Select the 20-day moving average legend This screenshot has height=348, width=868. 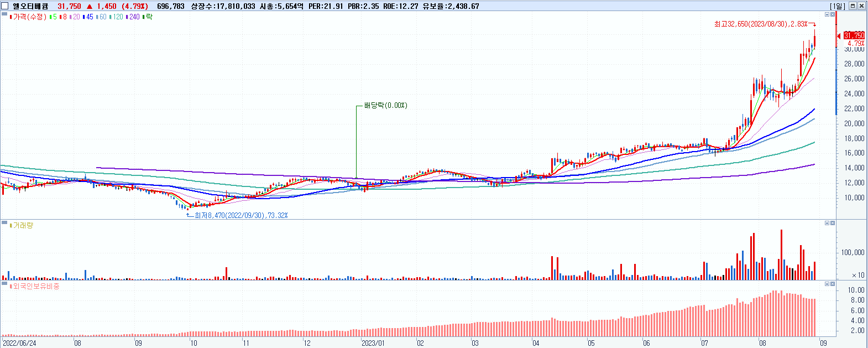pyautogui.click(x=76, y=17)
